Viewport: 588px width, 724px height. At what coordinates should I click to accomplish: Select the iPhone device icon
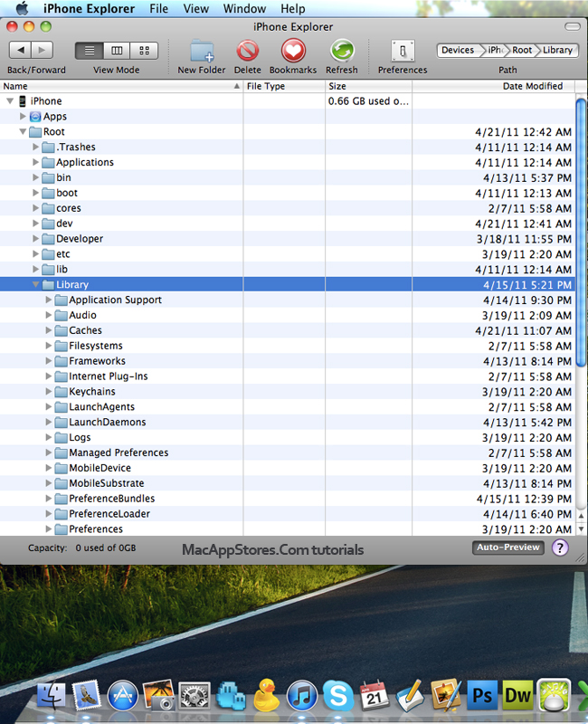(x=22, y=100)
